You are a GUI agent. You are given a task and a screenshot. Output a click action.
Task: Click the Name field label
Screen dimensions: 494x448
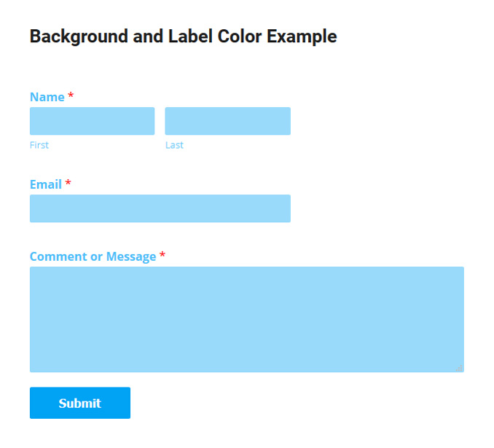point(47,98)
